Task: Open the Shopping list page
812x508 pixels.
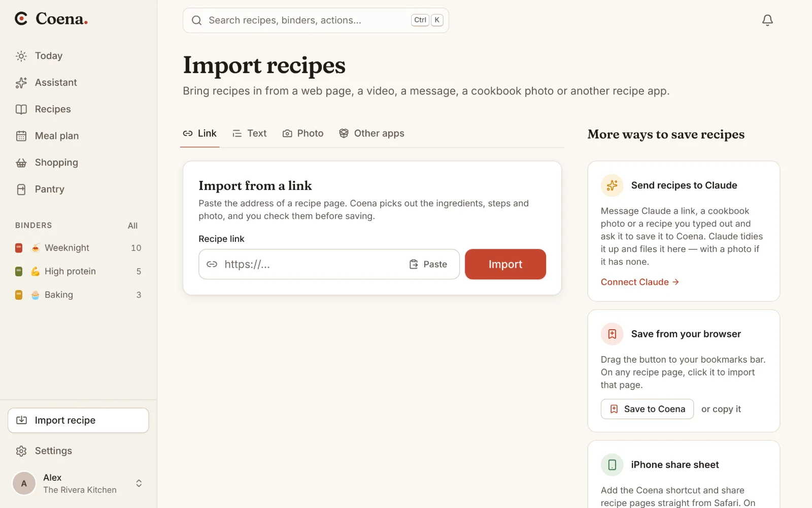Action: (78, 163)
